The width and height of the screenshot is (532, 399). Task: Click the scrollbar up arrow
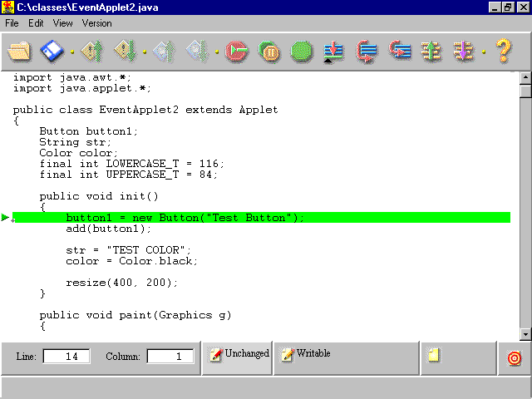525,78
